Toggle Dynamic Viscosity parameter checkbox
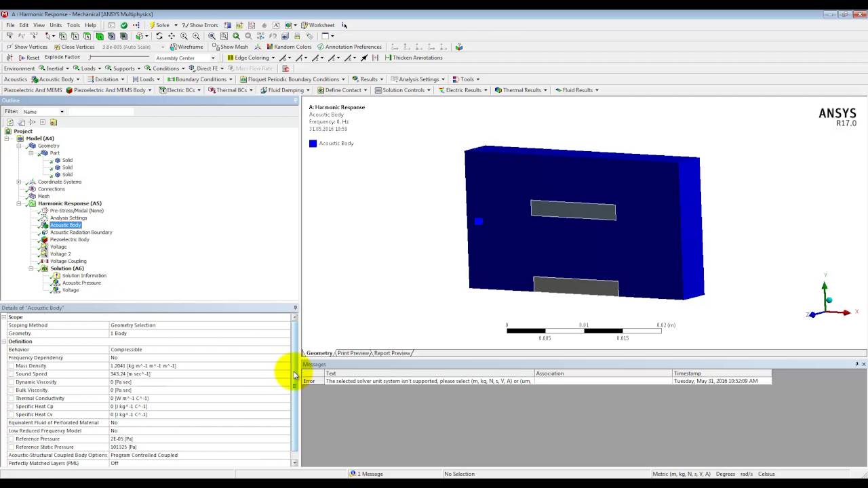The width and height of the screenshot is (868, 488). [11, 382]
